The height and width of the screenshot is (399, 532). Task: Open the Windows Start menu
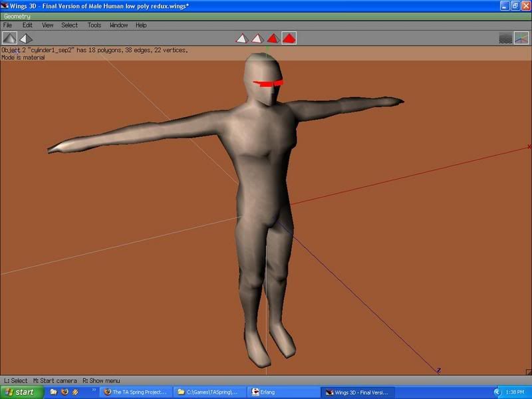point(21,392)
